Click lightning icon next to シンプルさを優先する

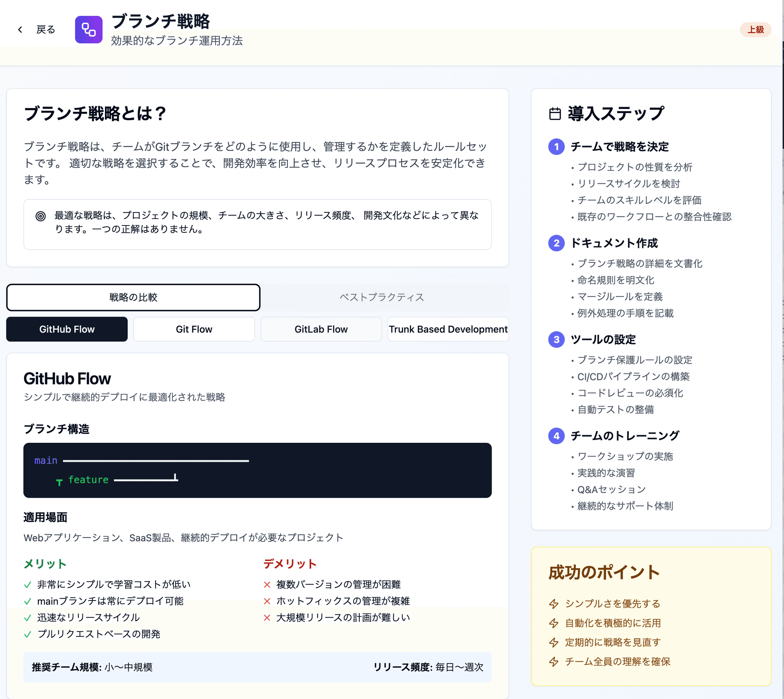(x=554, y=604)
